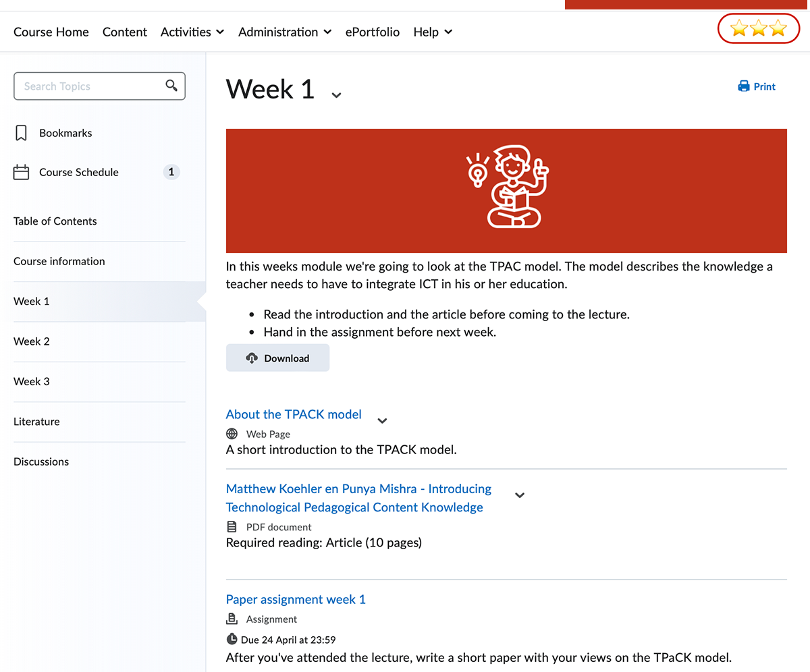This screenshot has width=810, height=672.
Task: Click the red student banner image
Action: pyautogui.click(x=506, y=190)
